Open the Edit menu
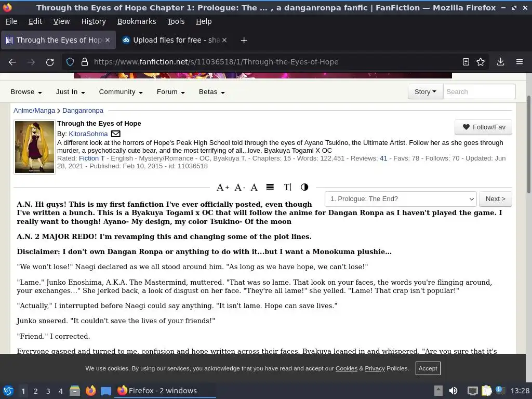532x399 pixels. click(x=35, y=21)
